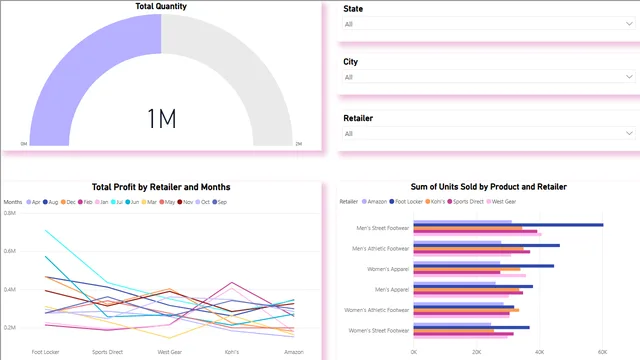
Task: Expand the City dropdown chevron arrow
Action: [629, 77]
